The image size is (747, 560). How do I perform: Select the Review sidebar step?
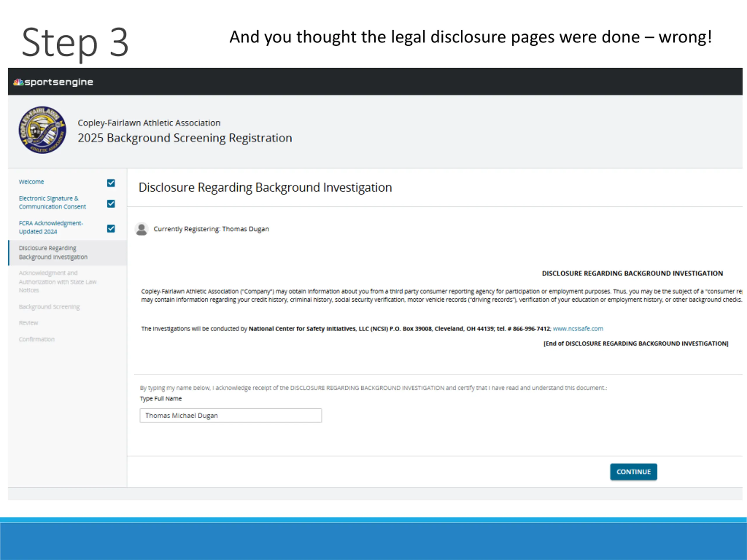click(28, 323)
